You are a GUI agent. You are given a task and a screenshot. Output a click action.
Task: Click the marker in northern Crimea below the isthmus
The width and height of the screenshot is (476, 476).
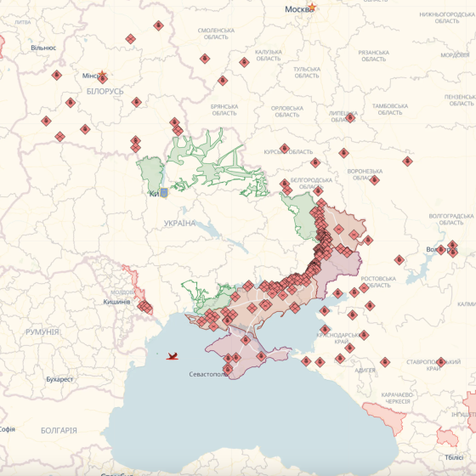(x=246, y=340)
